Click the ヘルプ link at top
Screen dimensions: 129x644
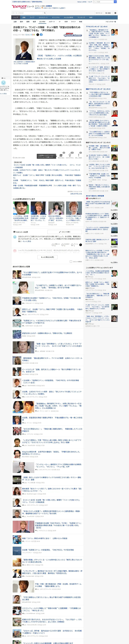click(89, 2)
